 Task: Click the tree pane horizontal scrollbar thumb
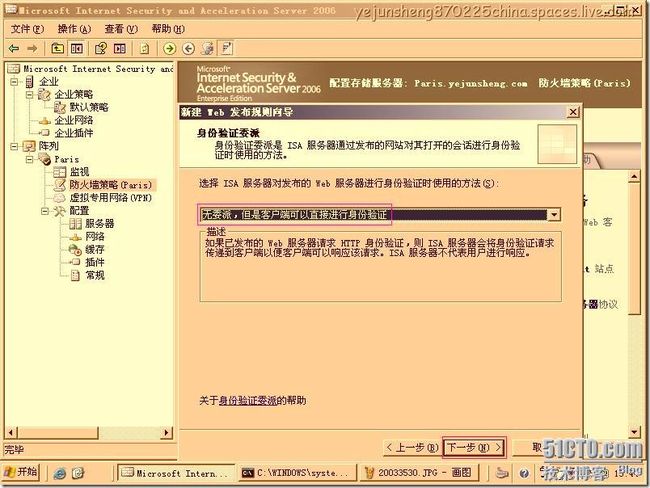[58, 433]
